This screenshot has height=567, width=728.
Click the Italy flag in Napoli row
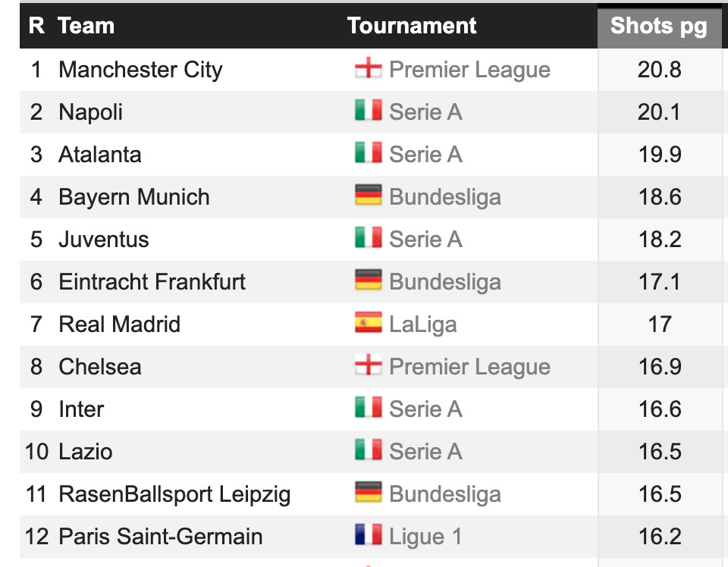[368, 112]
